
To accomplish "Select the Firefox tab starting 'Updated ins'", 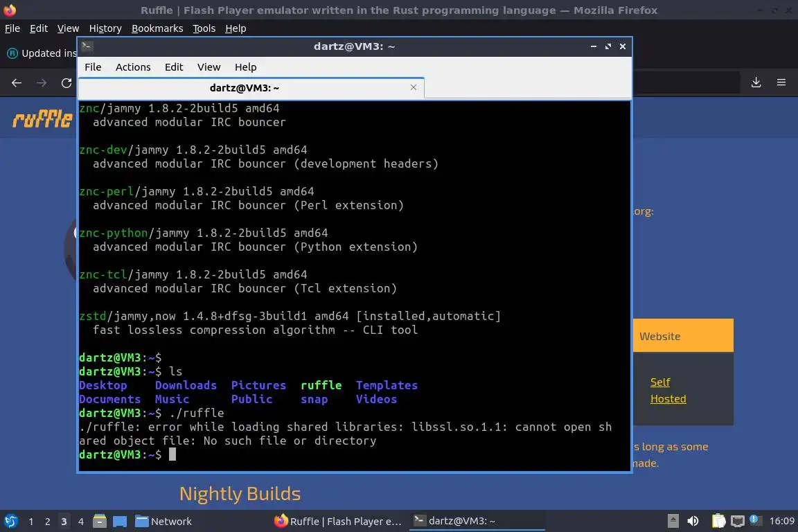I will tap(42, 53).
